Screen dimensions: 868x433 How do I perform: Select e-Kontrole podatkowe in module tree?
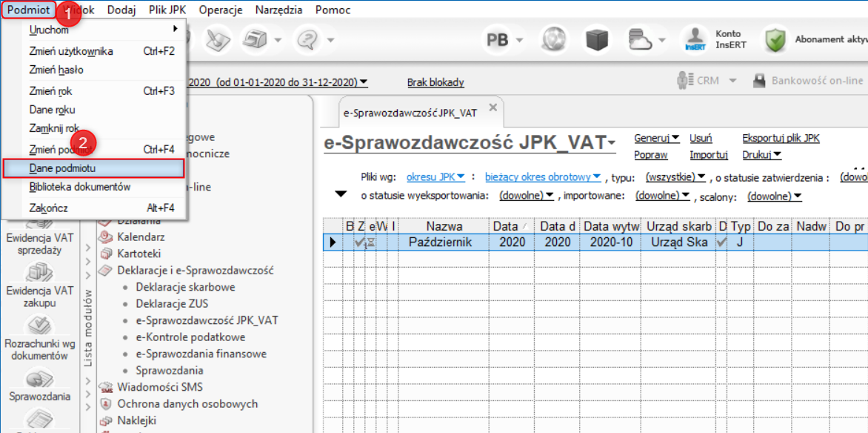190,337
